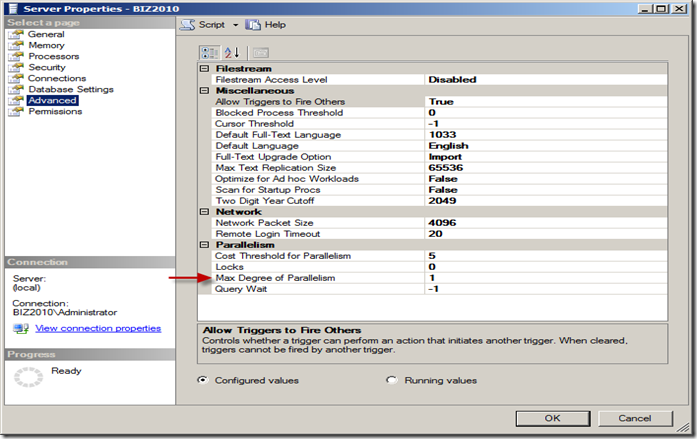Click the Advanced page icon
Viewport: 697px width, 439px height.
(x=16, y=100)
